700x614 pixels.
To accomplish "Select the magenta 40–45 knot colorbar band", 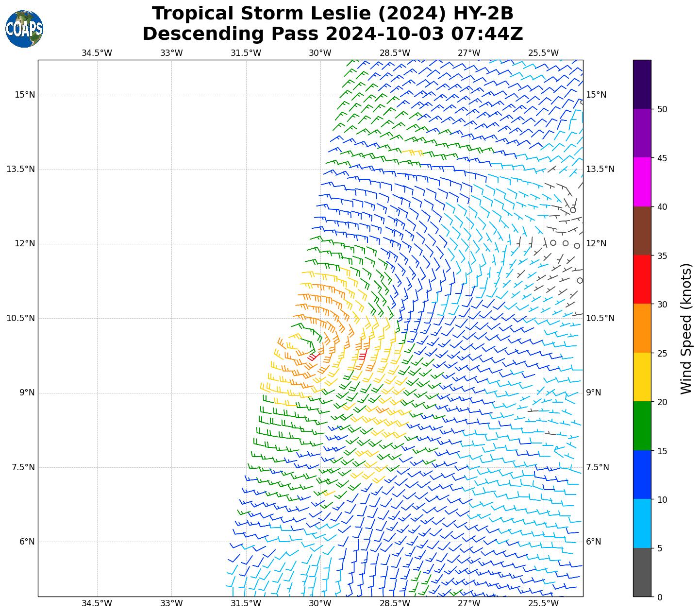I will coord(642,182).
